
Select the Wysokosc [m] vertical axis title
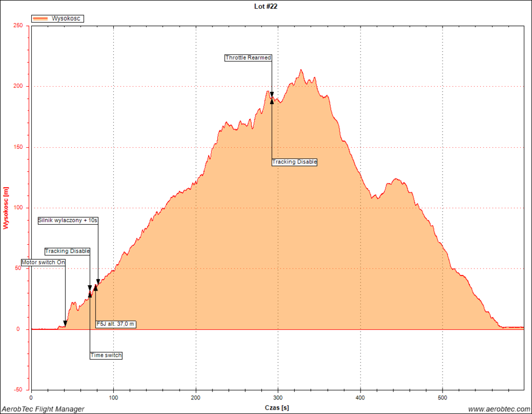pyautogui.click(x=6, y=208)
